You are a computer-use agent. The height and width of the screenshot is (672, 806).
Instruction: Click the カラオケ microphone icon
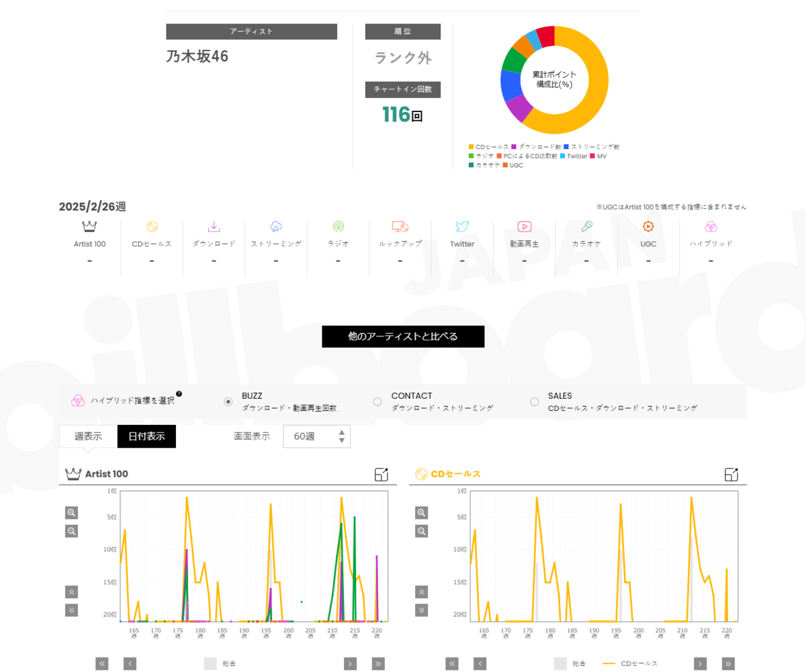pos(586,226)
